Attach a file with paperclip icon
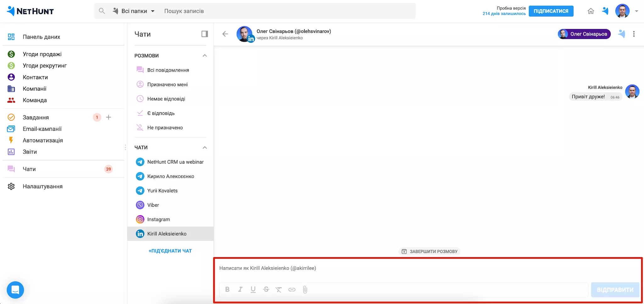Viewport: 644px width, 304px height. (x=305, y=290)
